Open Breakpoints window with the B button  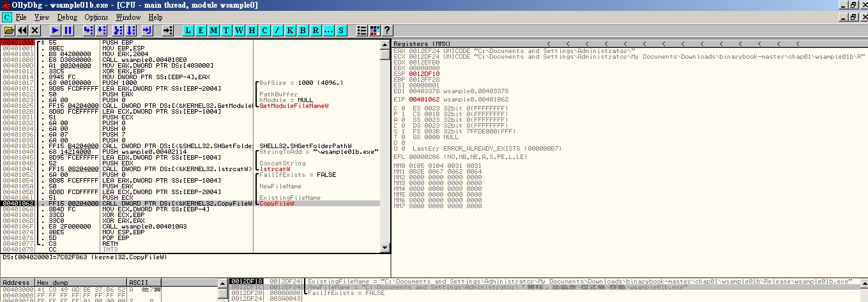[303, 31]
